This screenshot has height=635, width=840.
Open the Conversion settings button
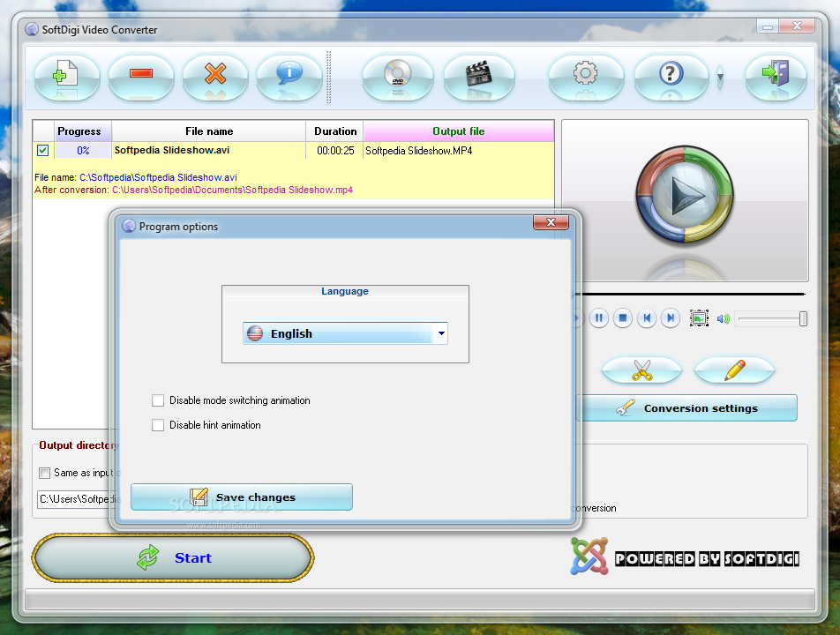click(686, 408)
